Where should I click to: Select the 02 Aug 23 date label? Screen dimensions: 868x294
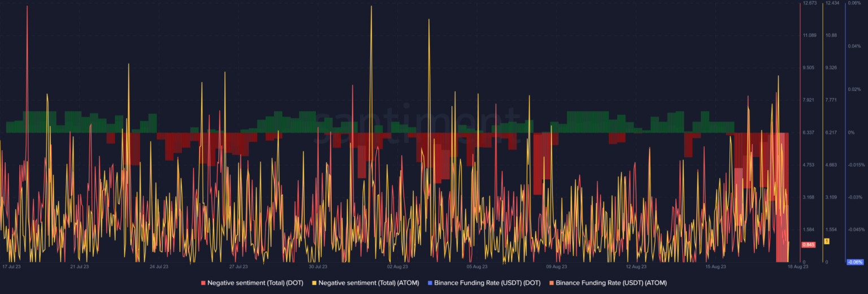pyautogui.click(x=397, y=266)
